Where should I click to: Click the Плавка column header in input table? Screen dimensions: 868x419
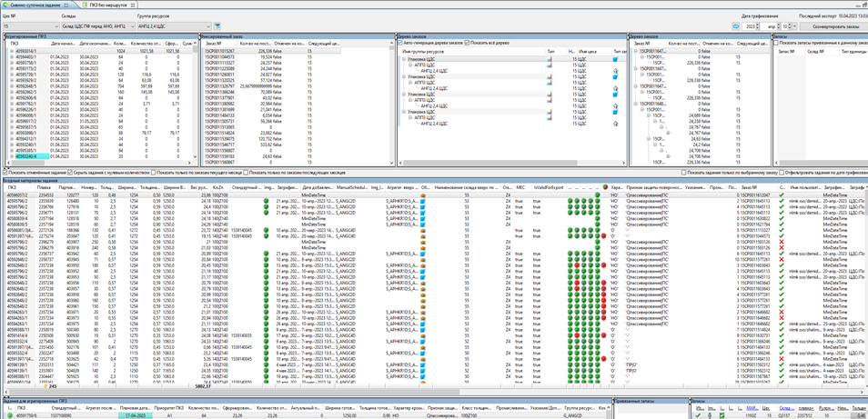click(47, 187)
